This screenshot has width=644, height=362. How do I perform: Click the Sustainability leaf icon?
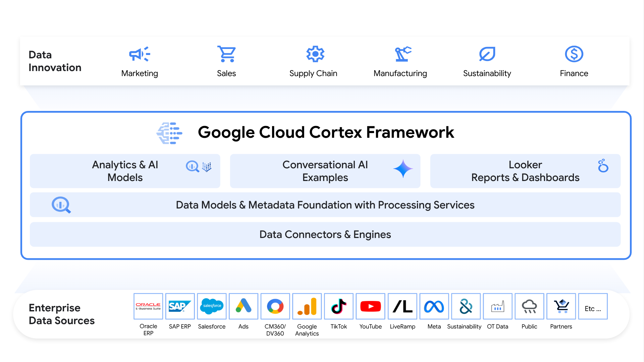(487, 54)
